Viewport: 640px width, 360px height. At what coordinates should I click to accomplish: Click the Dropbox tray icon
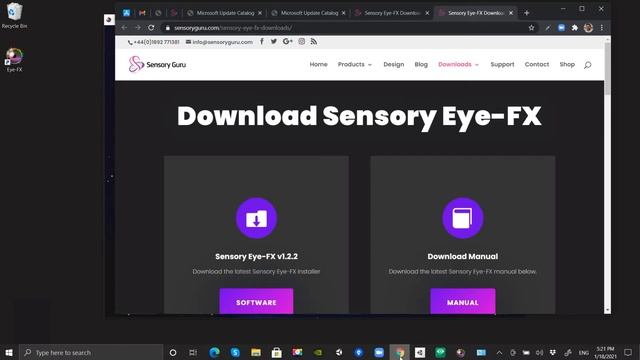coord(553,352)
